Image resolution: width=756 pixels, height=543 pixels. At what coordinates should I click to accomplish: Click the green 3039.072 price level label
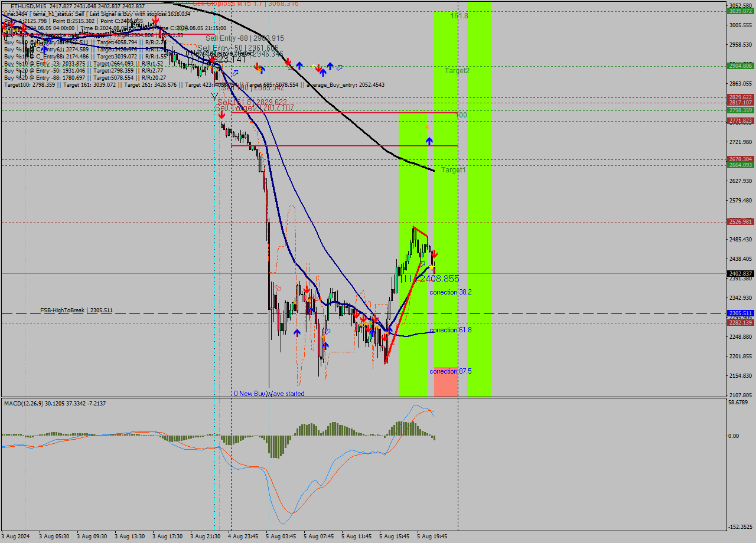[x=740, y=10]
